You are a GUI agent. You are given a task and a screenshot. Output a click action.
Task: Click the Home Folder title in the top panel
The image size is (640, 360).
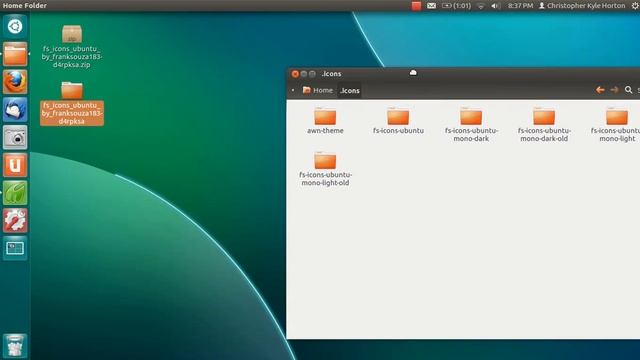(x=24, y=6)
